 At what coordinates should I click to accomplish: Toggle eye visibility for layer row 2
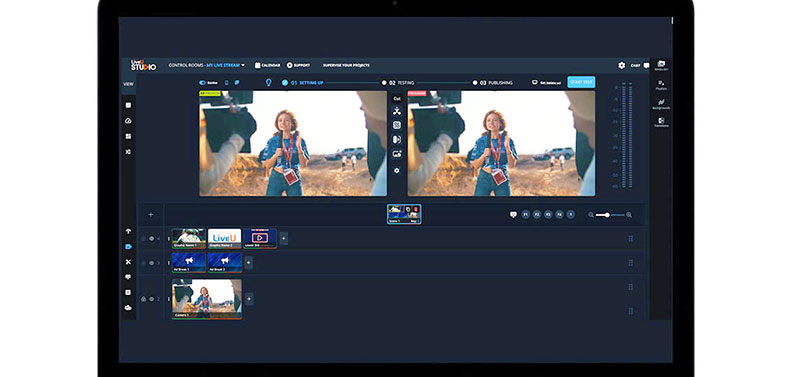click(151, 299)
